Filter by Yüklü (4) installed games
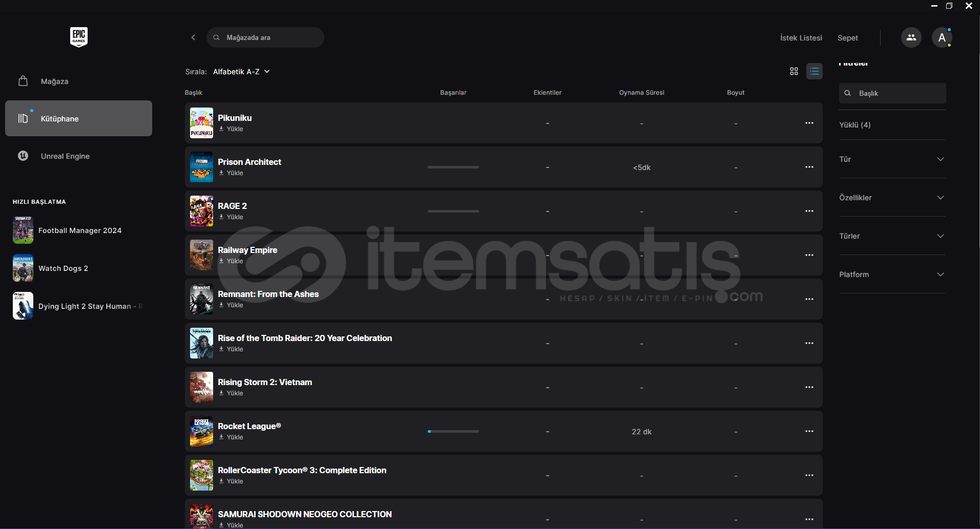This screenshot has width=980, height=529. click(x=855, y=125)
